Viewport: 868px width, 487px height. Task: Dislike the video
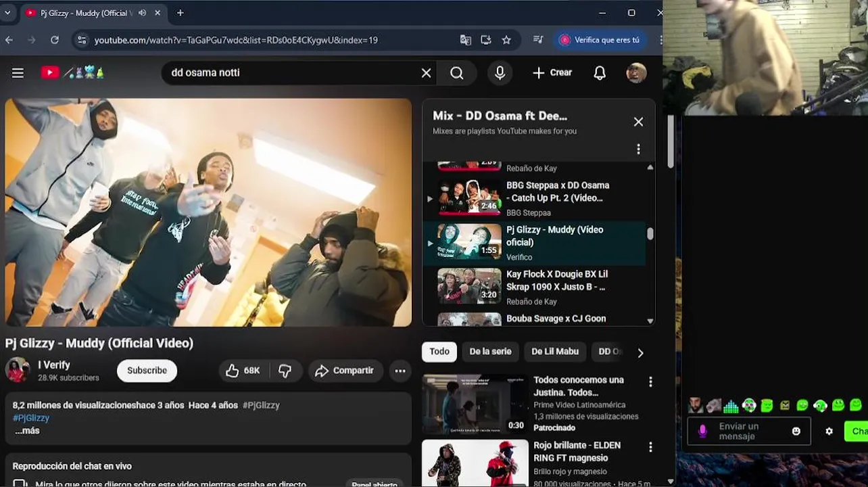click(x=285, y=371)
